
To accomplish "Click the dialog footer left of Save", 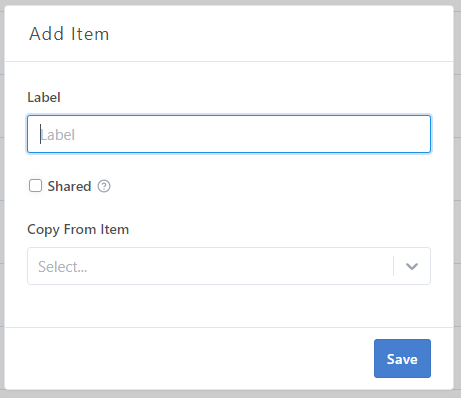I will pyautogui.click(x=187, y=358).
